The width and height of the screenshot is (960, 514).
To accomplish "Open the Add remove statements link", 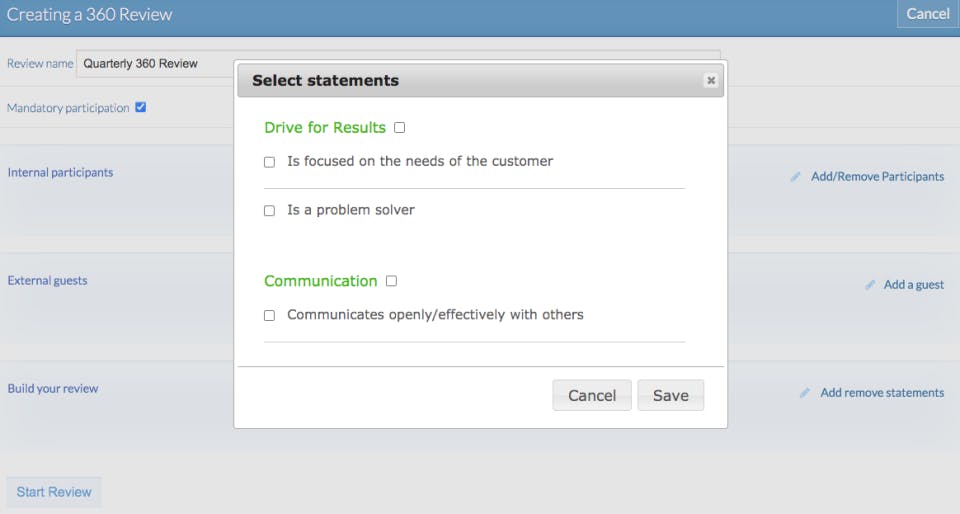I will 881,393.
